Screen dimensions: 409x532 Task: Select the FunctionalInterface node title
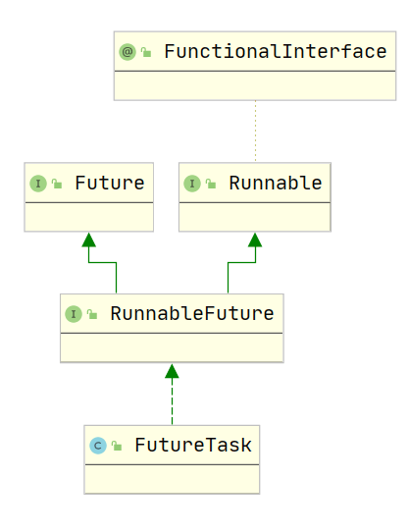click(276, 52)
